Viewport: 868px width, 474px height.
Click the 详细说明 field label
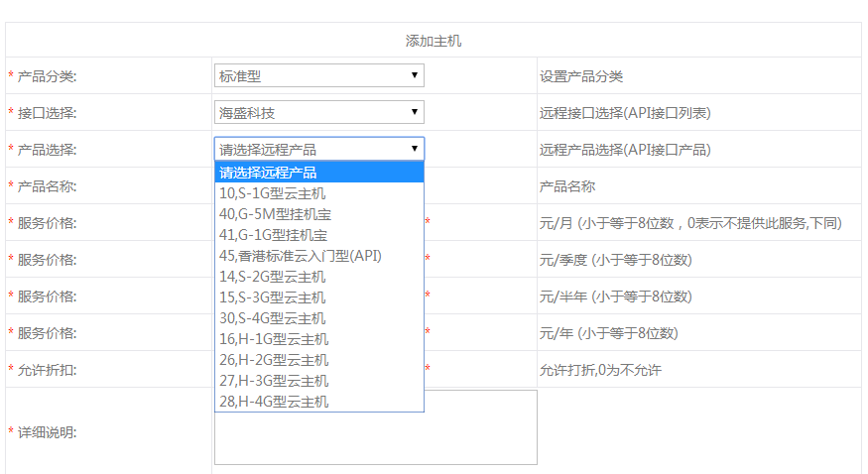[47, 432]
